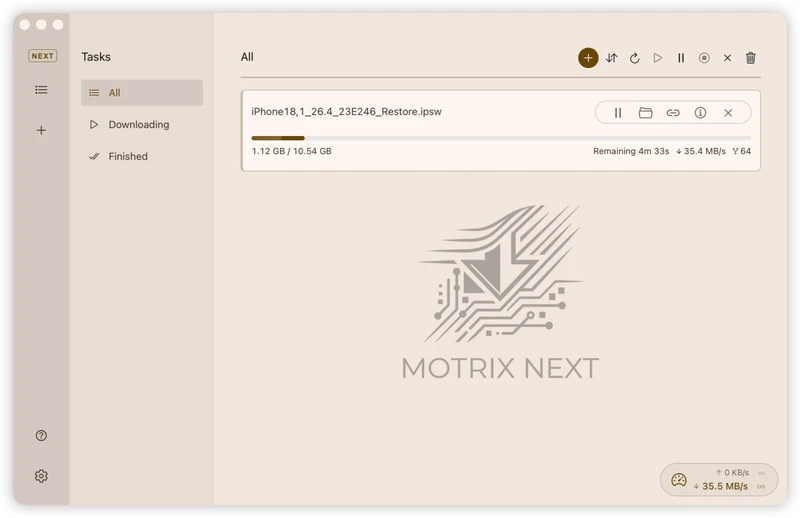Switch to Downloading tasks
The width and height of the screenshot is (800, 518).
point(142,125)
